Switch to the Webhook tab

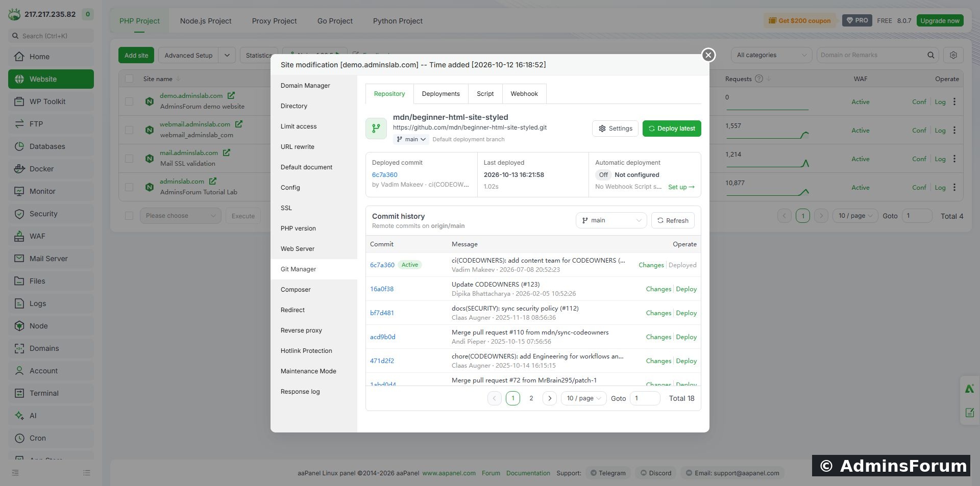point(524,94)
